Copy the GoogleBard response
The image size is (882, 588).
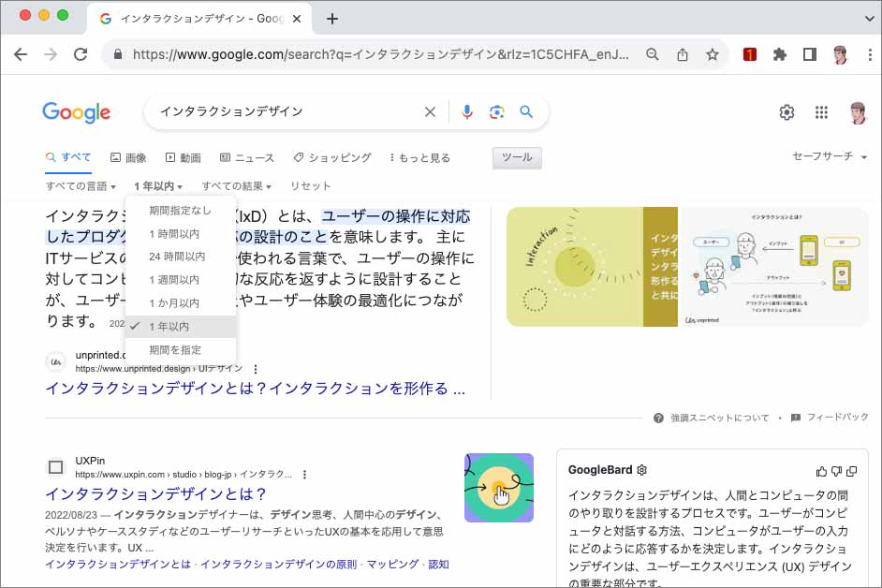click(851, 470)
